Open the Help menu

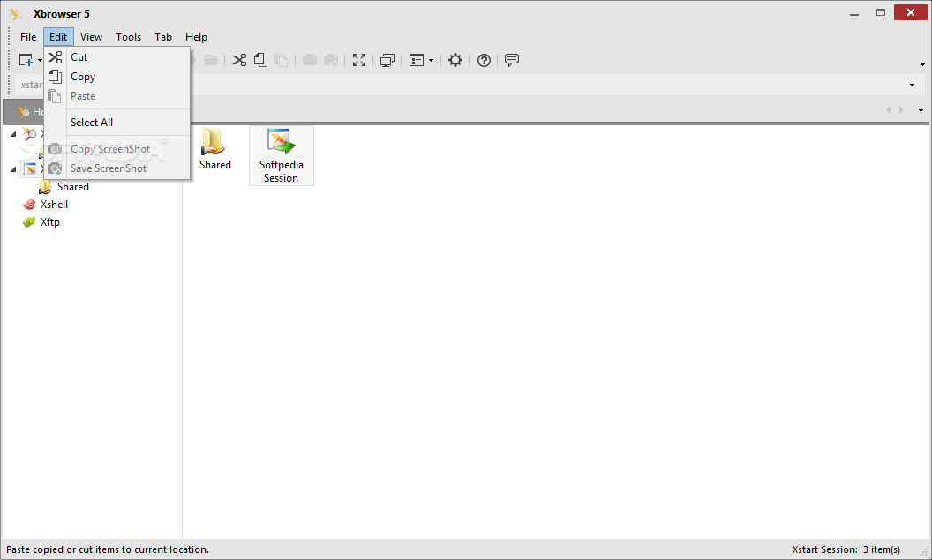pyautogui.click(x=196, y=37)
